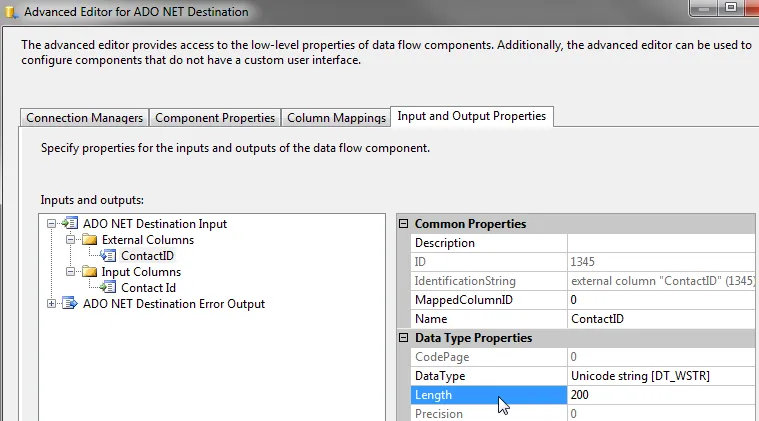The height and width of the screenshot is (421, 759).
Task: Select the highlighted Length property label
Action: tap(489, 395)
